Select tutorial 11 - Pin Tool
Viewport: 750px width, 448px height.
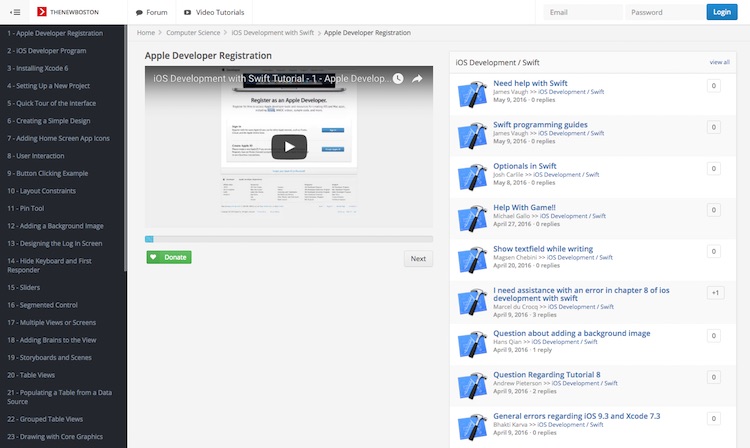(25, 208)
